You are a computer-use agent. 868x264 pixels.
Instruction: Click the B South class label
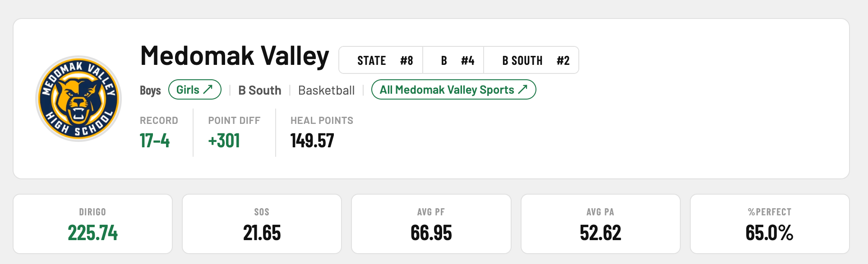(x=259, y=91)
